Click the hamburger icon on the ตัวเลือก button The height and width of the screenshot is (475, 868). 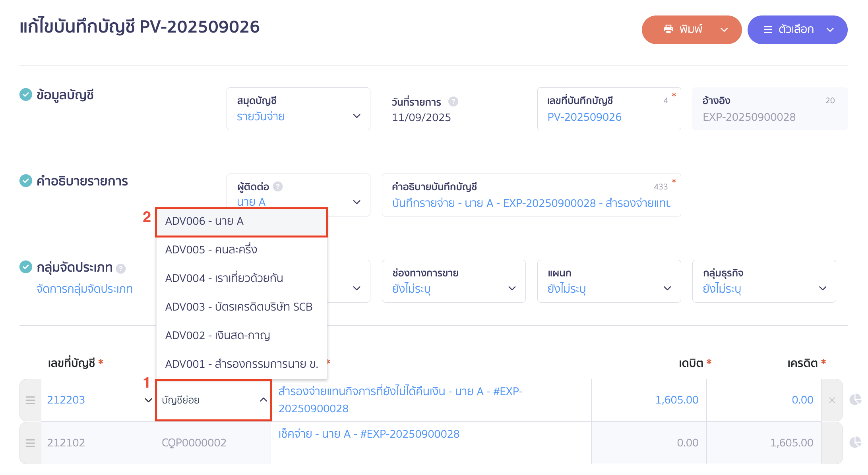pos(768,29)
